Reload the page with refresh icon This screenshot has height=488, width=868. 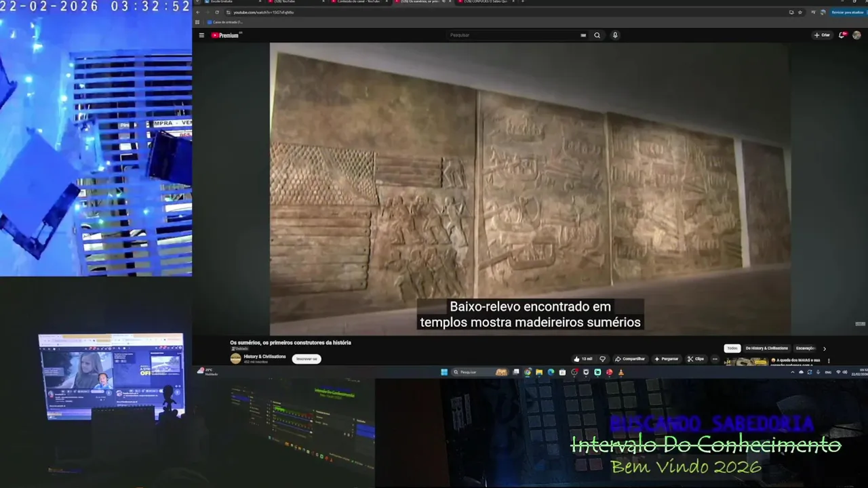(217, 12)
